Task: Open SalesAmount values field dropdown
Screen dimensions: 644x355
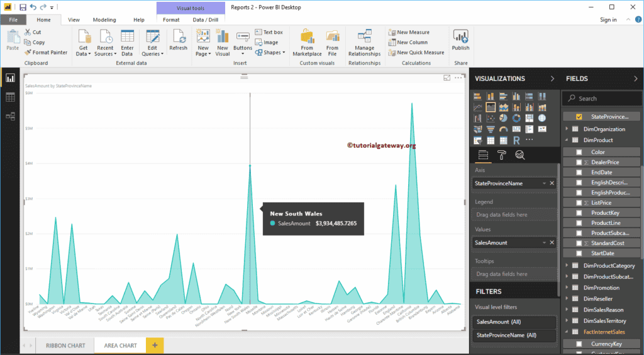Action: pyautogui.click(x=544, y=243)
